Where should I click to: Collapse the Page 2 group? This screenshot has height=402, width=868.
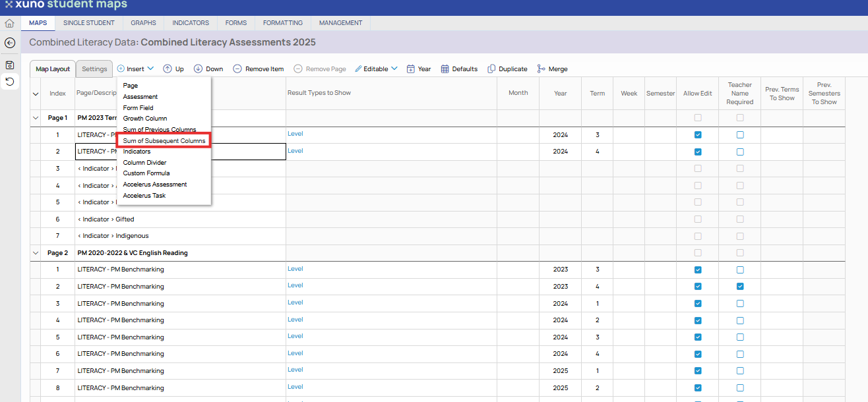click(35, 253)
